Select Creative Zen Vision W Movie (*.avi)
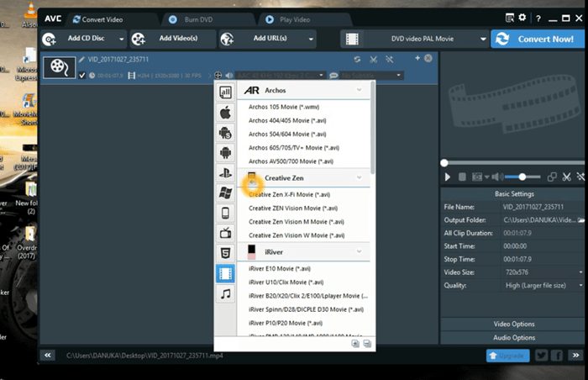The width and height of the screenshot is (588, 380). coord(297,235)
